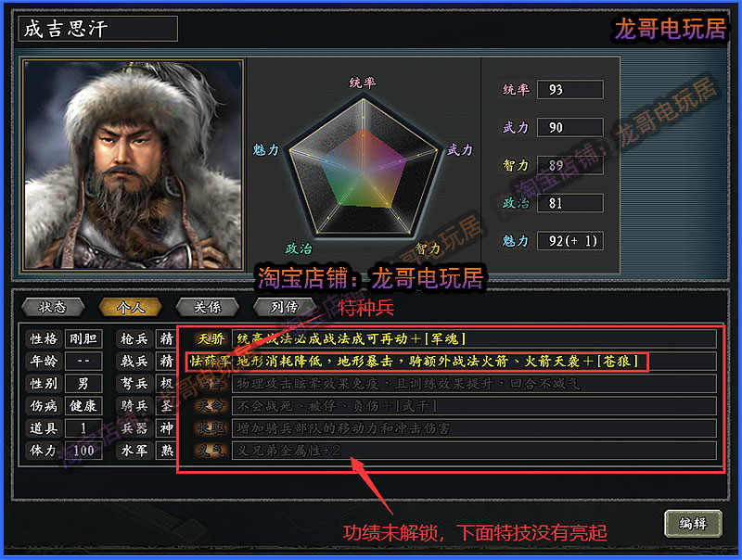Click the 智力 value field showing 89
The width and height of the screenshot is (742, 560).
pos(570,165)
